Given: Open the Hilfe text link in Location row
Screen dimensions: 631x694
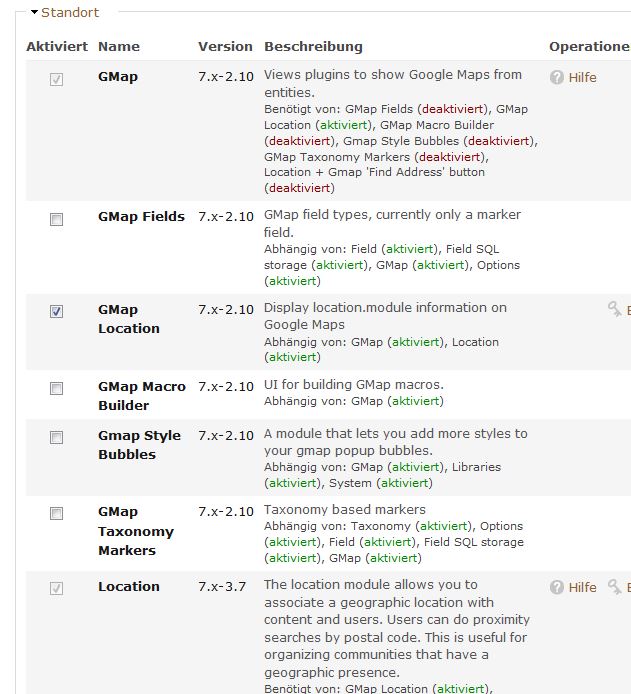Looking at the screenshot, I should [x=582, y=587].
